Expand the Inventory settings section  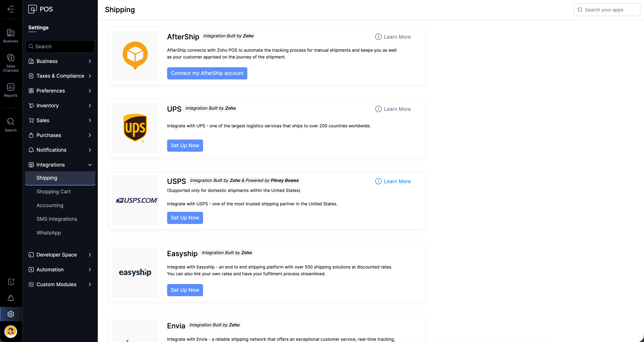pyautogui.click(x=60, y=106)
